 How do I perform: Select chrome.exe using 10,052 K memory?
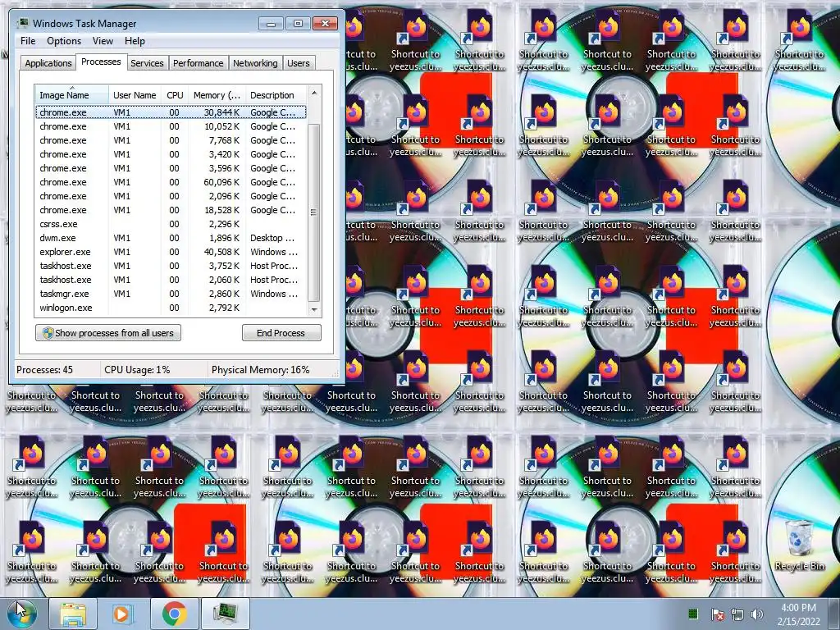(x=171, y=126)
